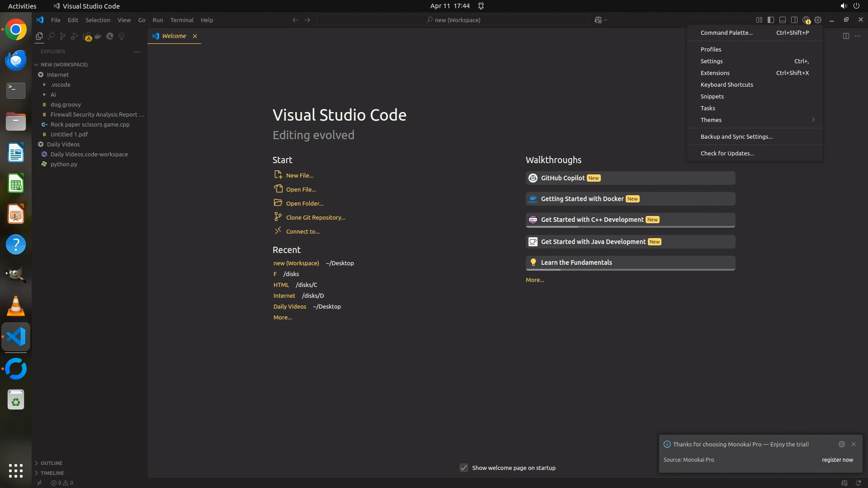Click the Clone Git Repository link
This screenshot has width=868, height=488.
315,217
